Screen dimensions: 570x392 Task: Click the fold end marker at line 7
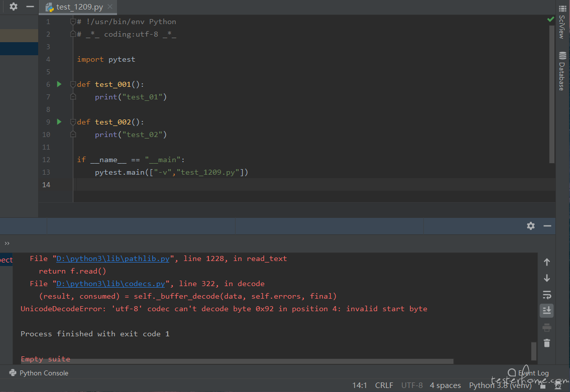[73, 97]
